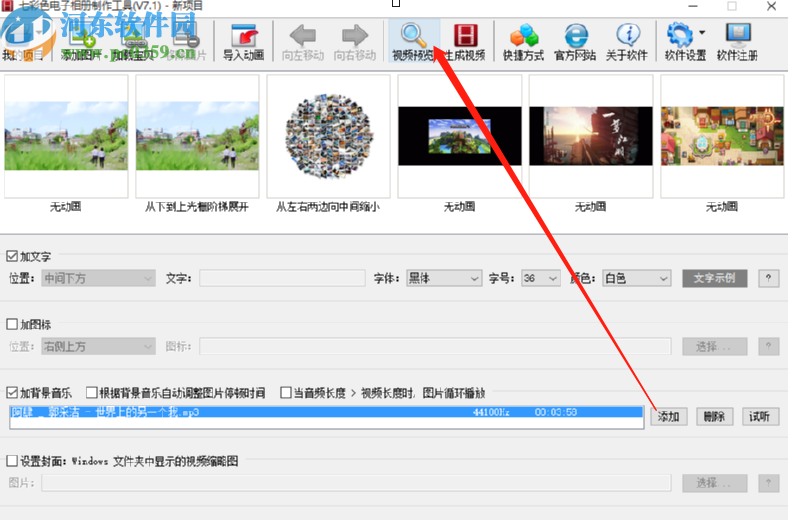Select the highlighted mp3 row 世界上的另一个我
Viewport: 788px width, 520px height.
[327, 412]
